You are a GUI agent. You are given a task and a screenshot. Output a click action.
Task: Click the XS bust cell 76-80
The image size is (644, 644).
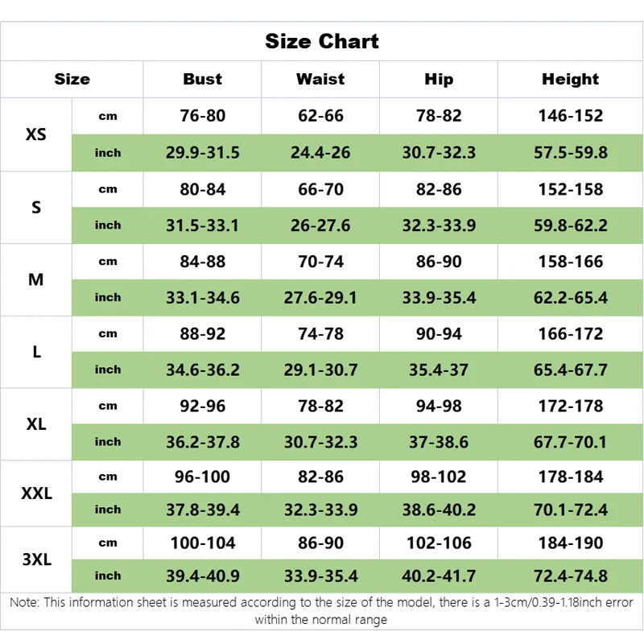203,116
